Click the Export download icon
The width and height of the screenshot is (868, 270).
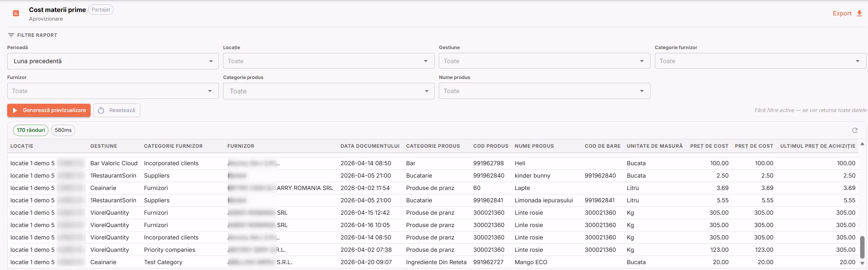click(859, 13)
